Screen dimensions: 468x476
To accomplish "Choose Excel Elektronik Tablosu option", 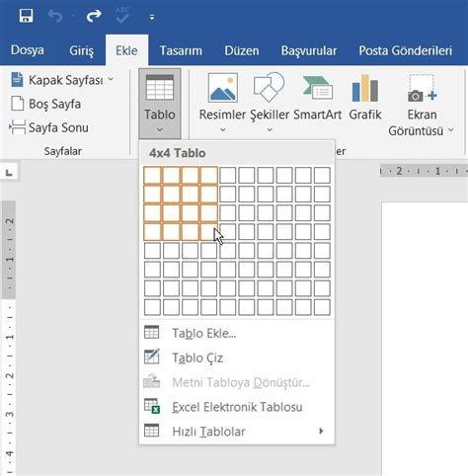I will coord(237,407).
